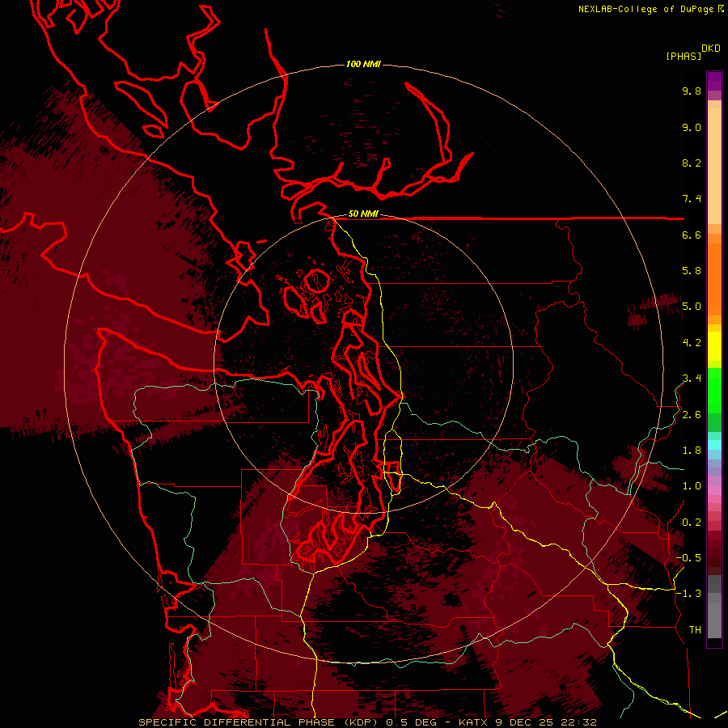The height and width of the screenshot is (728, 728).
Task: Click the 2.6 scale value
Action: point(692,415)
